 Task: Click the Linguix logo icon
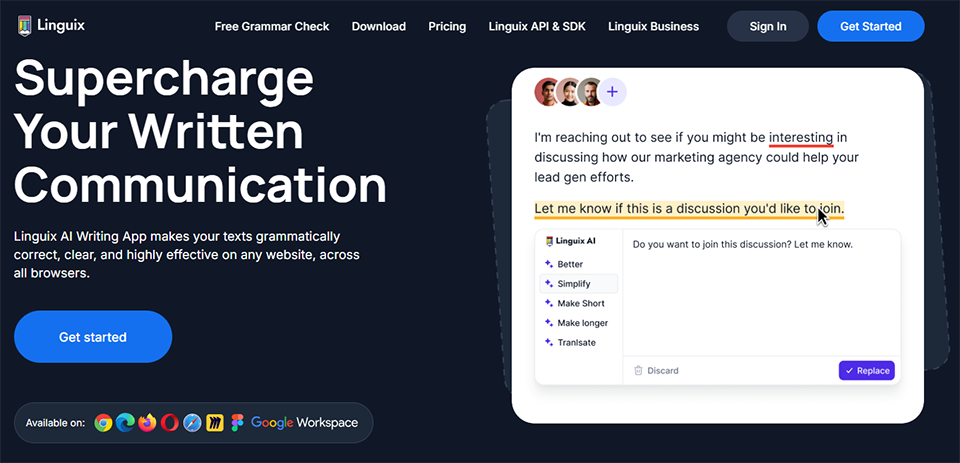[24, 26]
